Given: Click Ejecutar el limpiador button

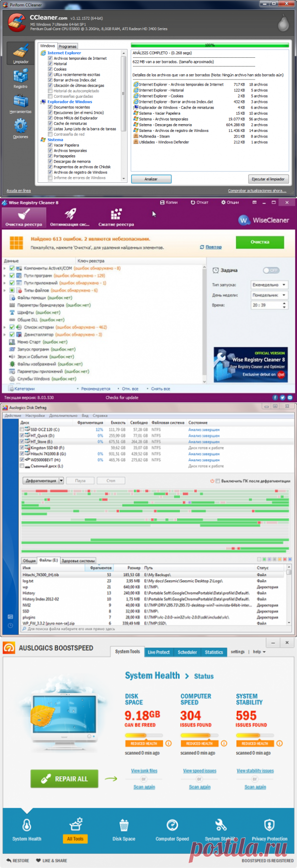Looking at the screenshot, I should click(268, 179).
